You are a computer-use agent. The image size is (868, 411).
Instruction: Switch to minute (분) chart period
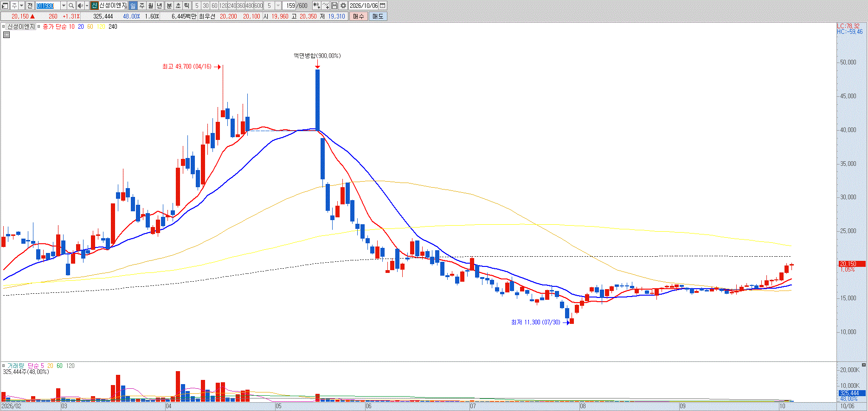tap(169, 6)
